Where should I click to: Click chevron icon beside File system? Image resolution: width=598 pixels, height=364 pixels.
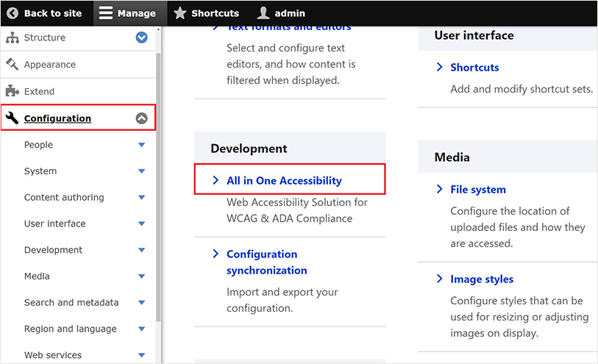point(439,189)
